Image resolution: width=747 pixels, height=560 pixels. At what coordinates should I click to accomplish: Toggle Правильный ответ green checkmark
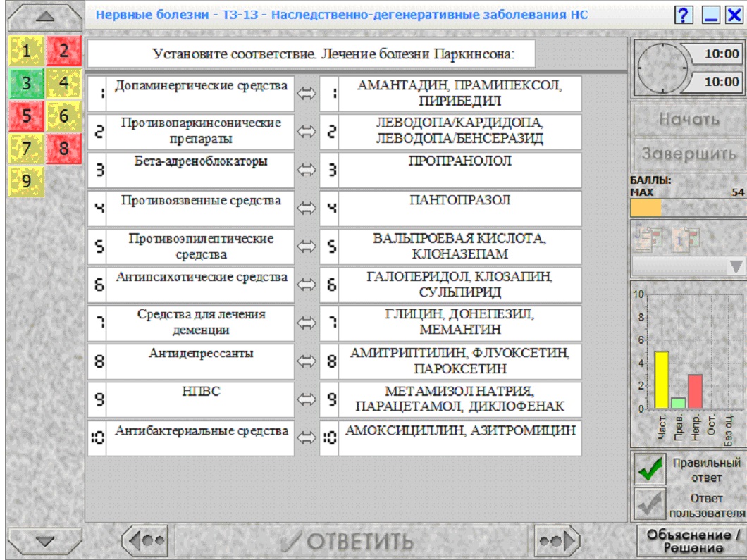tap(650, 469)
